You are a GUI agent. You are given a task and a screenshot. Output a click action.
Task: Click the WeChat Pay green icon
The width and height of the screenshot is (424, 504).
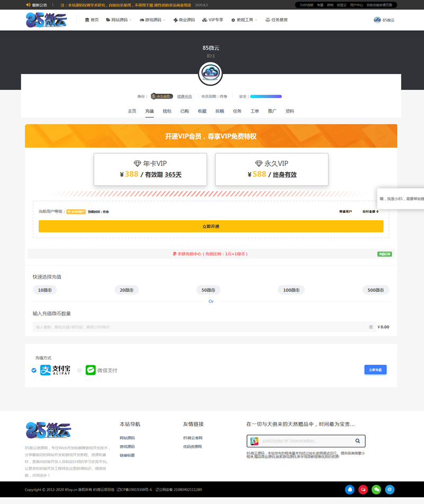pos(90,369)
